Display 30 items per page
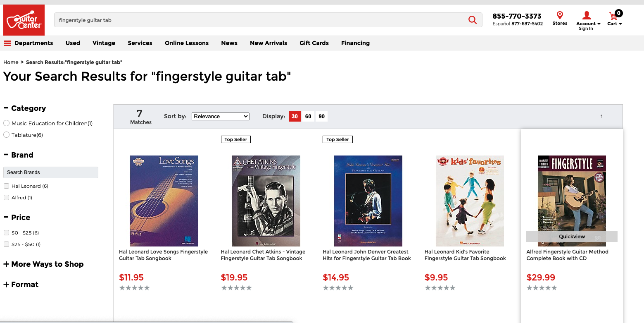The height and width of the screenshot is (323, 644). (295, 117)
